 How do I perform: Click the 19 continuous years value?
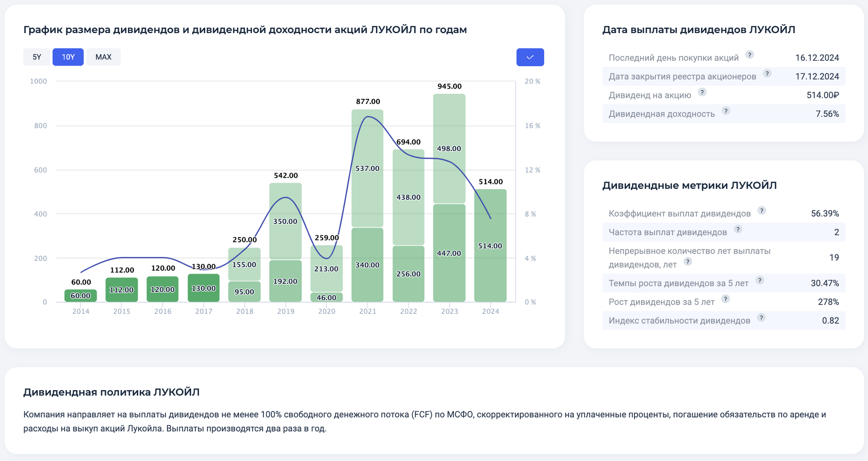pos(834,257)
